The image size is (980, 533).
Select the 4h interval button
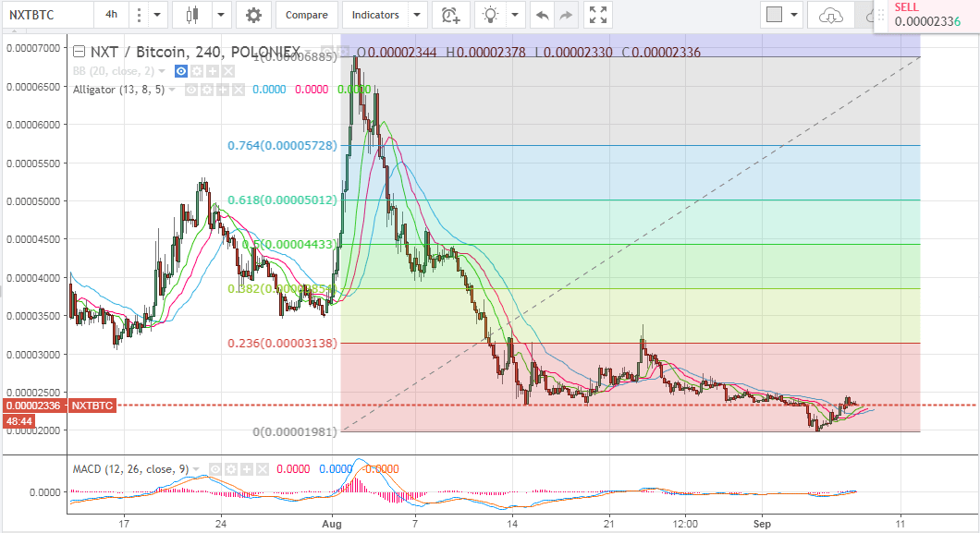(111, 15)
